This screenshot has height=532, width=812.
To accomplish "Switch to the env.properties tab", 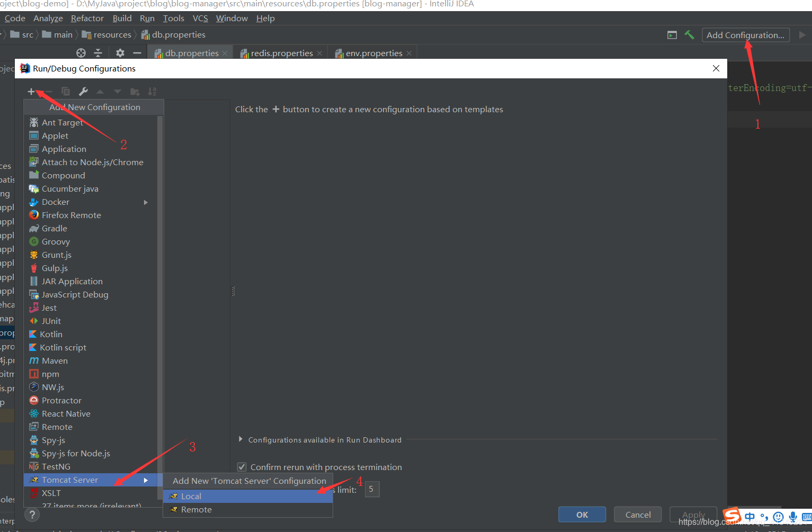I will pos(373,53).
